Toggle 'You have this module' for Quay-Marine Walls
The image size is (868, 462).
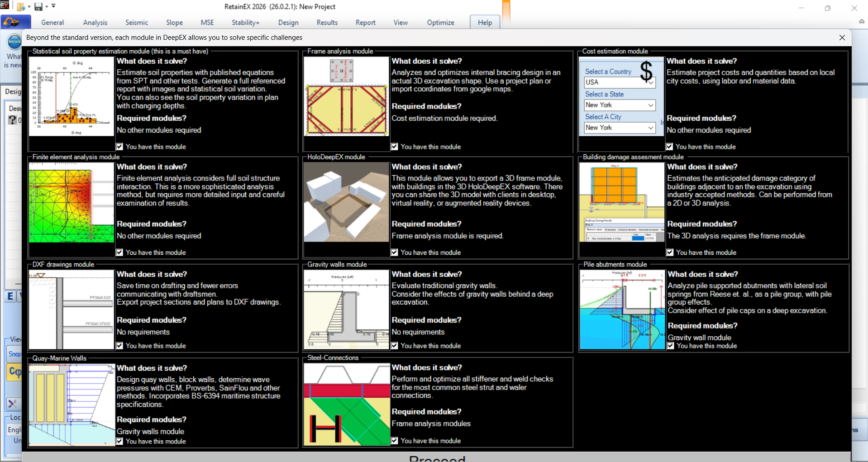tap(119, 441)
